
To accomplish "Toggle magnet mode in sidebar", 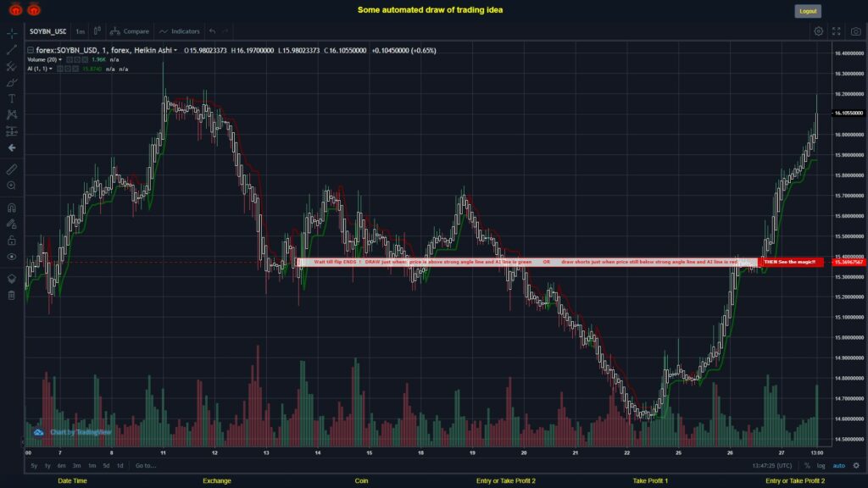I will pyautogui.click(x=12, y=208).
